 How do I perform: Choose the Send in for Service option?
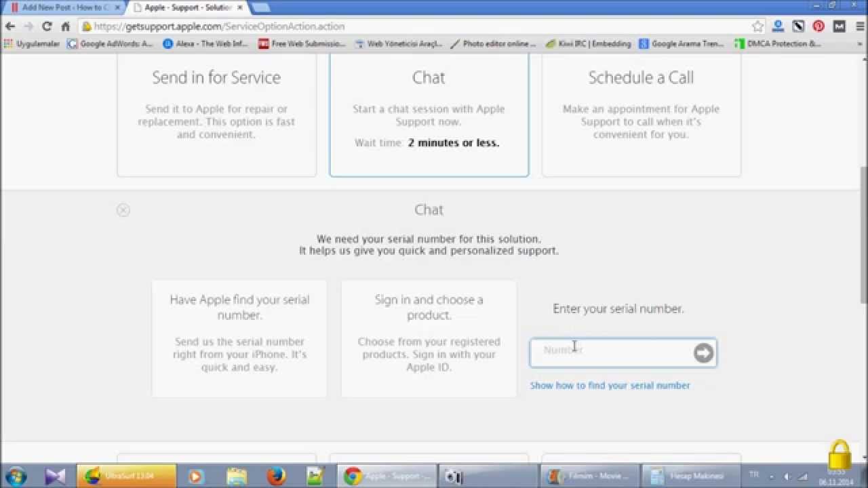pos(217,115)
